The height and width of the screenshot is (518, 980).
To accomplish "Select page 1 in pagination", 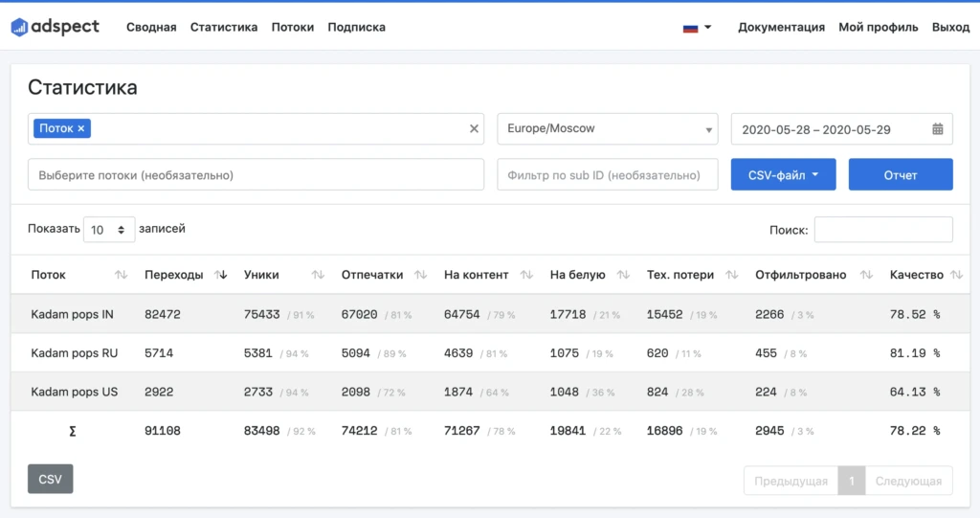I will pyautogui.click(x=851, y=481).
